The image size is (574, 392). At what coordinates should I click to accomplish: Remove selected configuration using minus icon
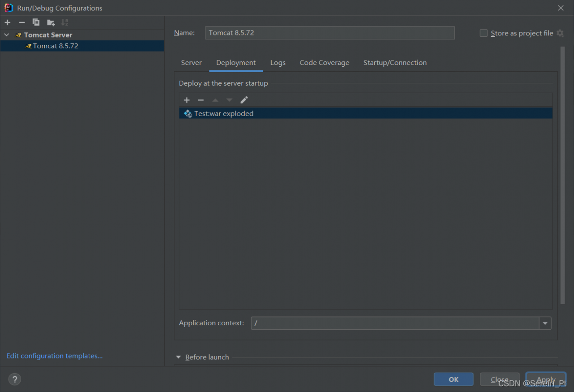[x=22, y=22]
